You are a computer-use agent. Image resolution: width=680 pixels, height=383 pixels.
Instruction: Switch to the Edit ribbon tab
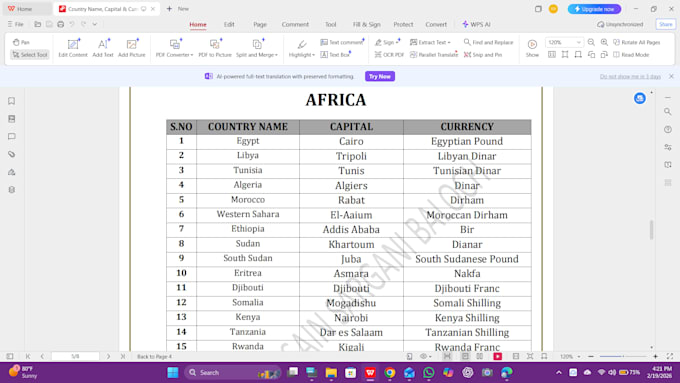[x=229, y=24]
